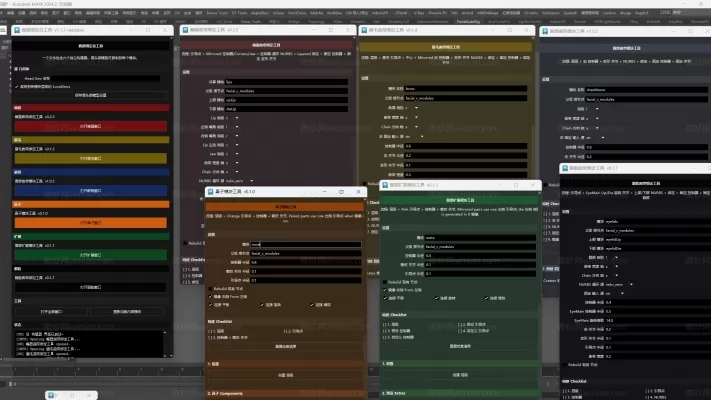
Task: Click the 'eyelidUp' field in eyelids window
Action: click(657, 239)
